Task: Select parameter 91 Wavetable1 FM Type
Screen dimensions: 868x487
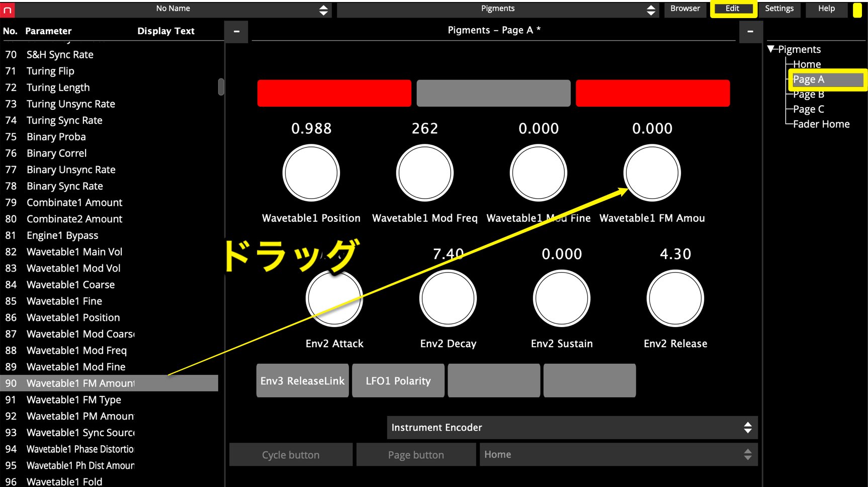Action: pyautogui.click(x=109, y=400)
